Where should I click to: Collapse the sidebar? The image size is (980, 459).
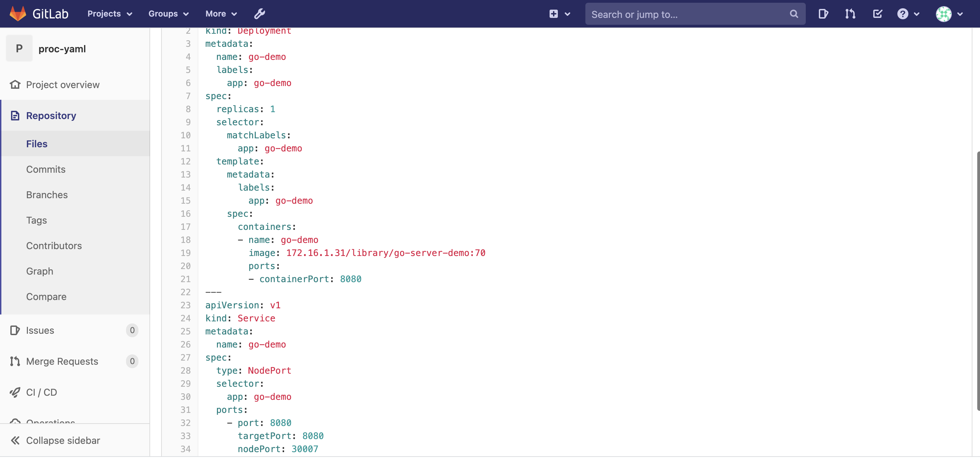pos(63,440)
